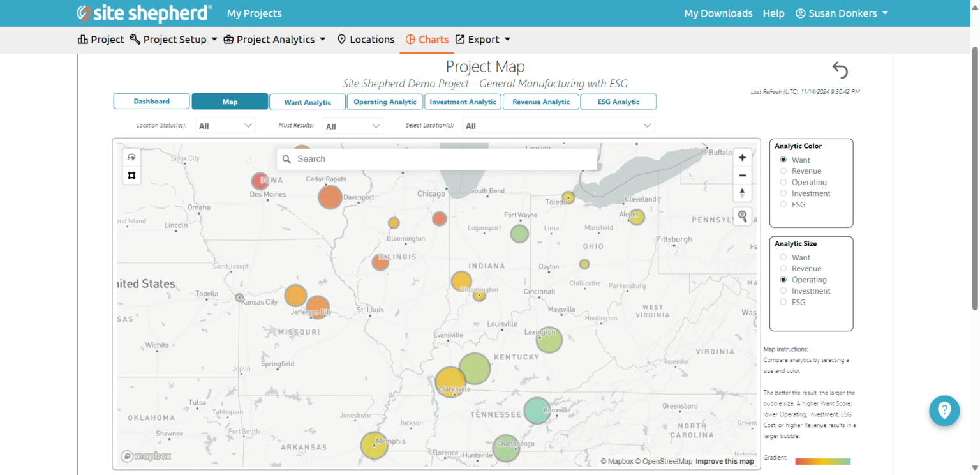Click the Improve this map link
Viewport: 980px width, 475px height.
[725, 462]
